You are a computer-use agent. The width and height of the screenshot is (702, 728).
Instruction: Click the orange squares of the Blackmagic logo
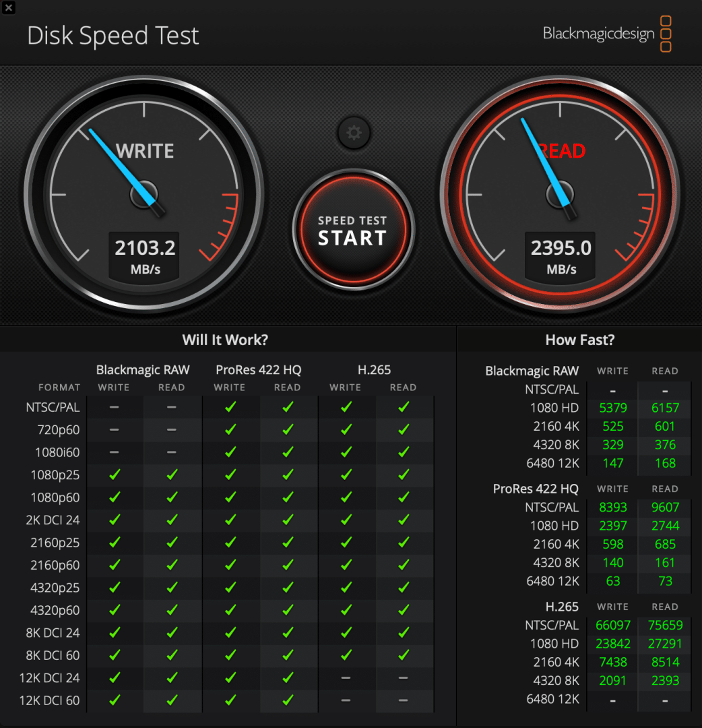click(666, 33)
